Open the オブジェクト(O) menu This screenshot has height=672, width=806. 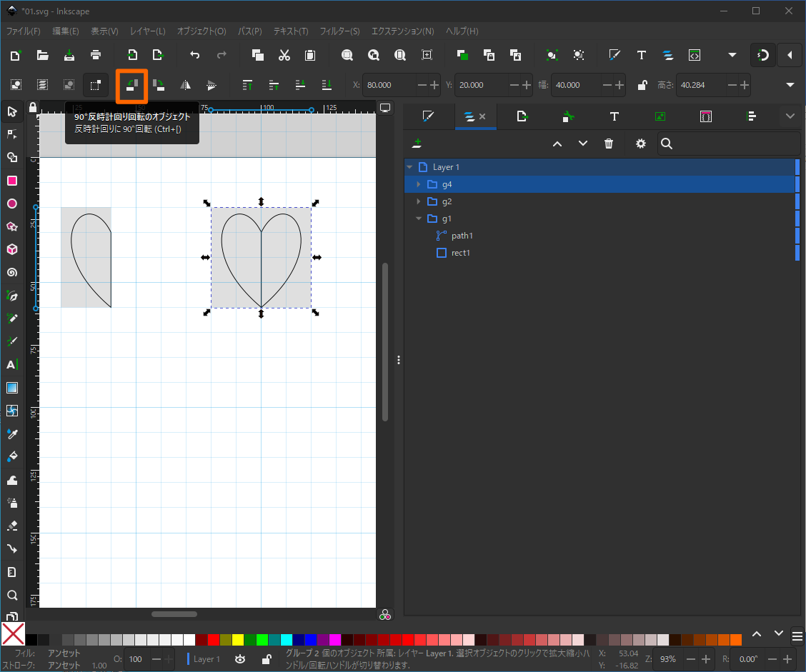coord(201,31)
